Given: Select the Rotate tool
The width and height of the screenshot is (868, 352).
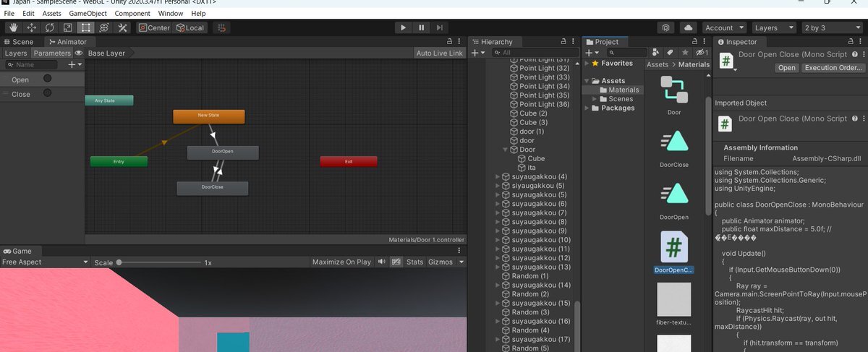Looking at the screenshot, I should [x=50, y=27].
